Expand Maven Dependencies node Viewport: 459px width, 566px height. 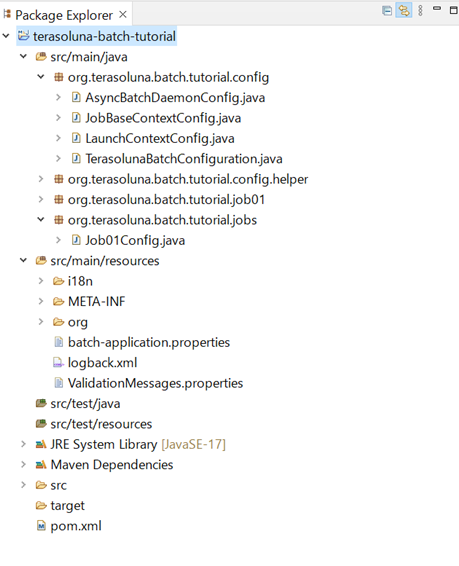23,464
